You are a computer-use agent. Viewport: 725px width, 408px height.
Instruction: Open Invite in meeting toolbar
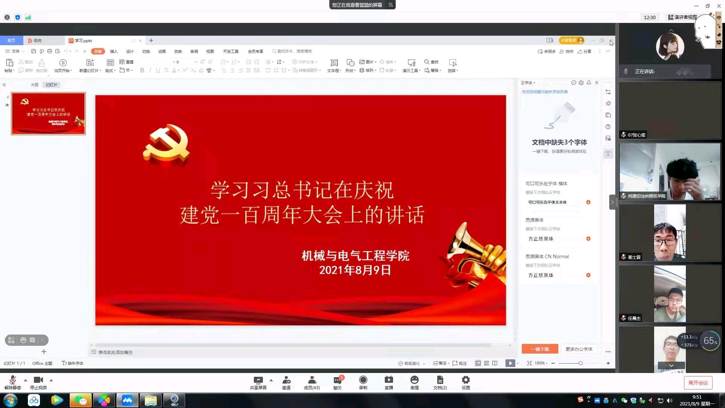(286, 382)
